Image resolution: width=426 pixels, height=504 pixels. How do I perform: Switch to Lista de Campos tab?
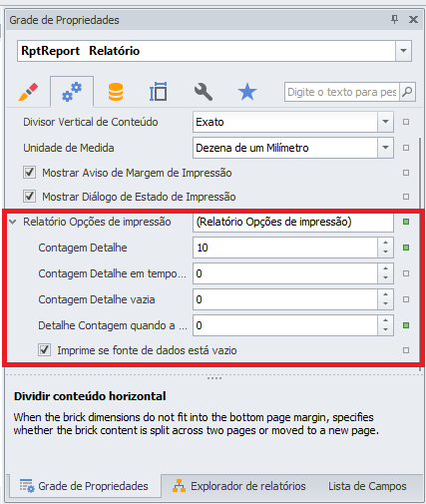367,486
